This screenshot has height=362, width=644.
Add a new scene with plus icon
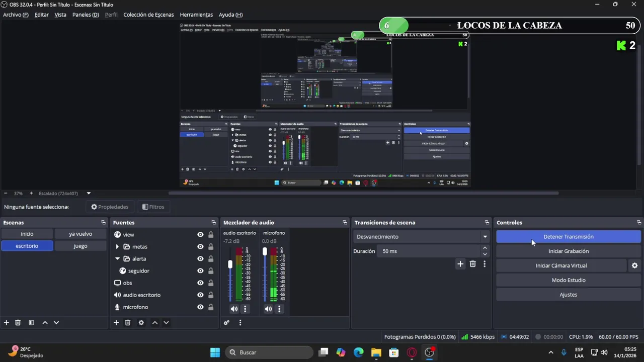[x=7, y=323]
